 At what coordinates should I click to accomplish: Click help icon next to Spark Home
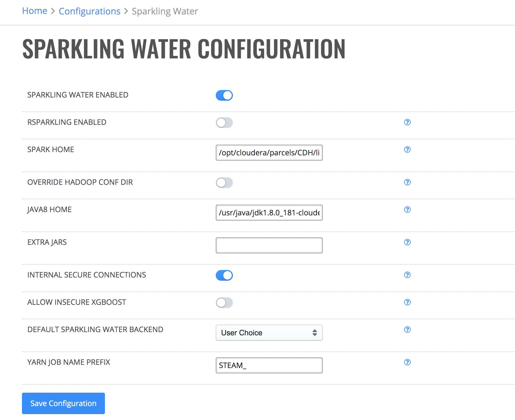407,149
